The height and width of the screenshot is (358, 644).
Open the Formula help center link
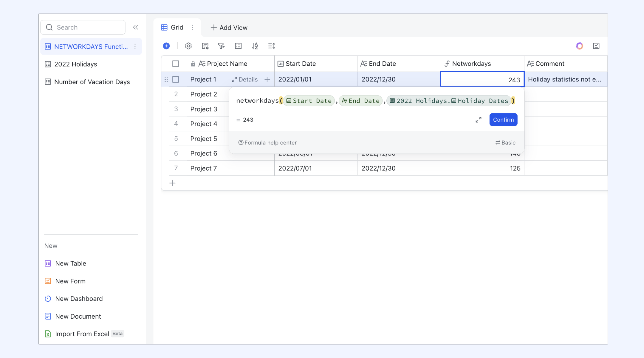pyautogui.click(x=267, y=143)
